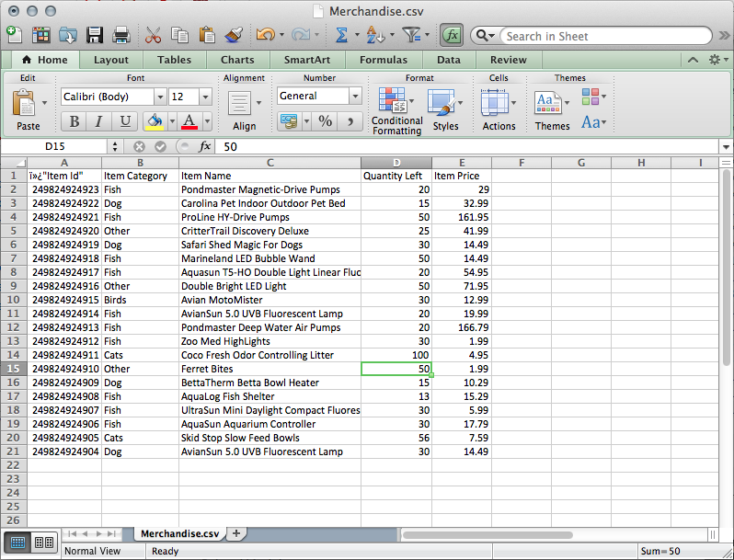Apply the red font color
Screen dimensions: 734x560
(189, 121)
